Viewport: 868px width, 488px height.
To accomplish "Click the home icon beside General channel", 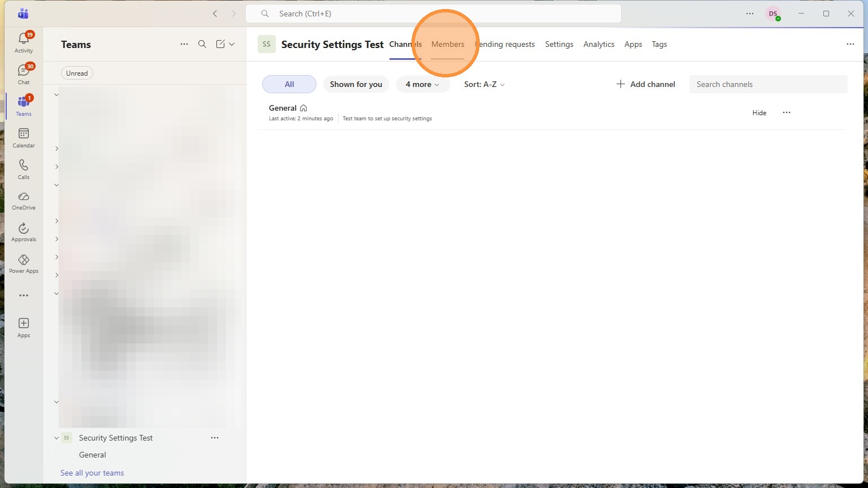I will pos(303,108).
